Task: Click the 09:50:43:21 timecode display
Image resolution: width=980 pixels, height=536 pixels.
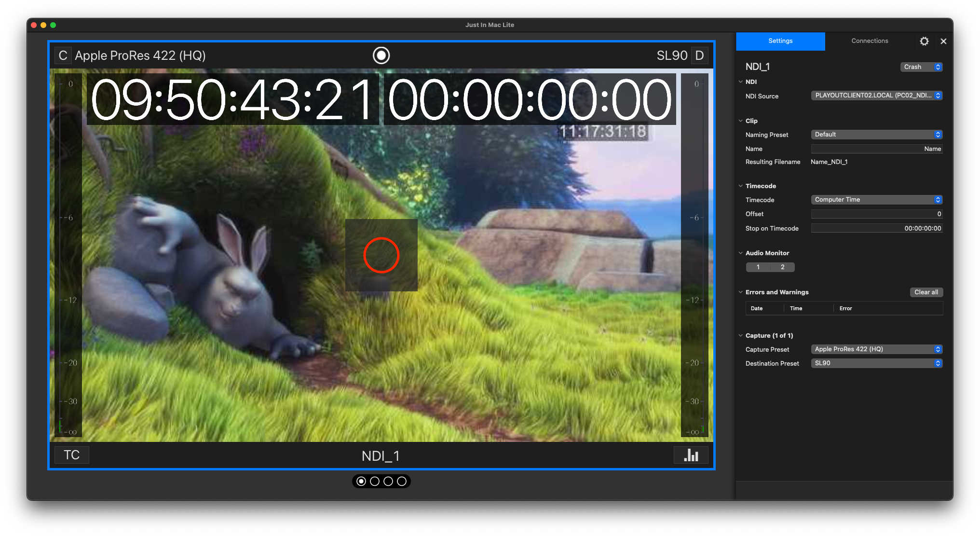Action: click(232, 99)
